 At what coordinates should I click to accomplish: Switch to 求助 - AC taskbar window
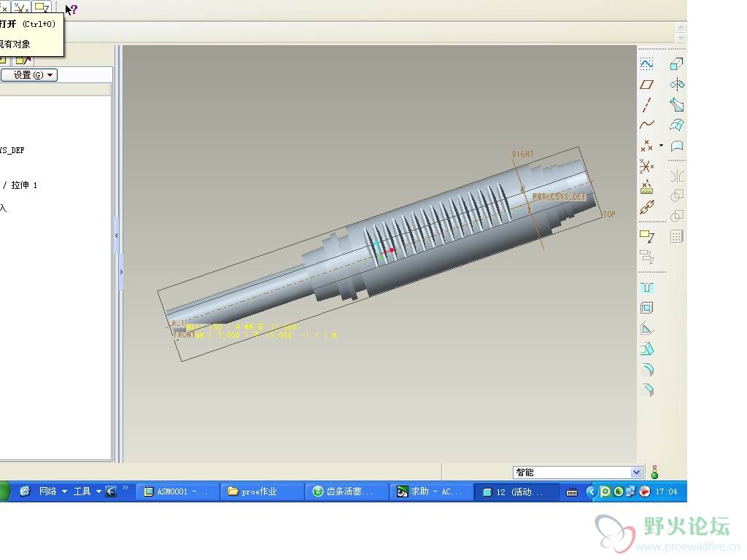pyautogui.click(x=431, y=491)
